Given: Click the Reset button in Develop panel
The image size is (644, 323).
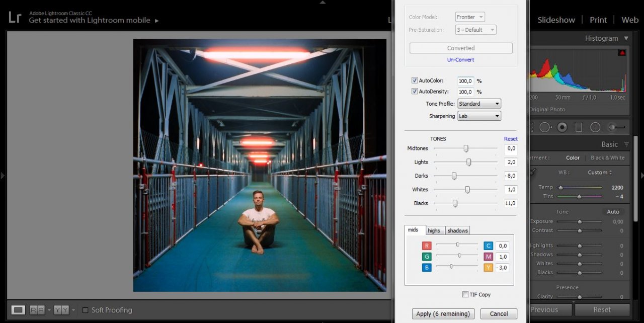Looking at the screenshot, I should [602, 309].
